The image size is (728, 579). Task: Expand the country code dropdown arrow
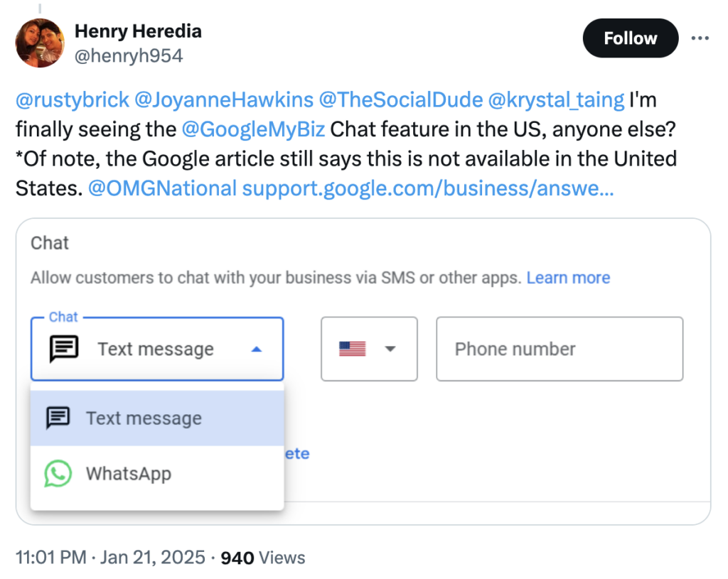[390, 350]
